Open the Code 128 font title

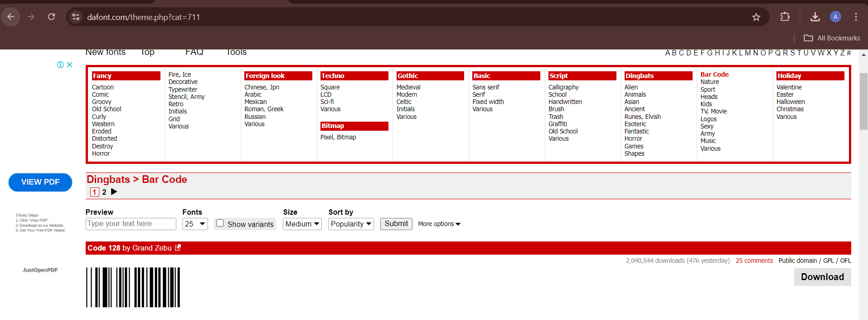(104, 248)
